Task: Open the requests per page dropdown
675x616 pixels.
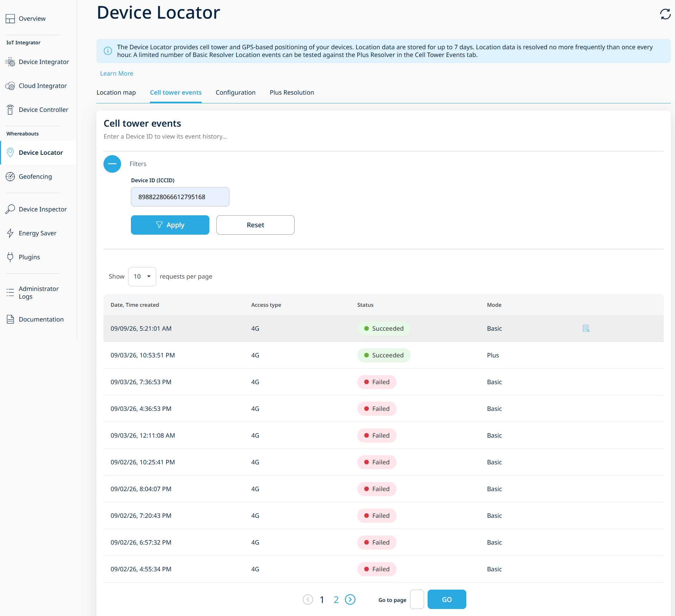Action: 142,277
